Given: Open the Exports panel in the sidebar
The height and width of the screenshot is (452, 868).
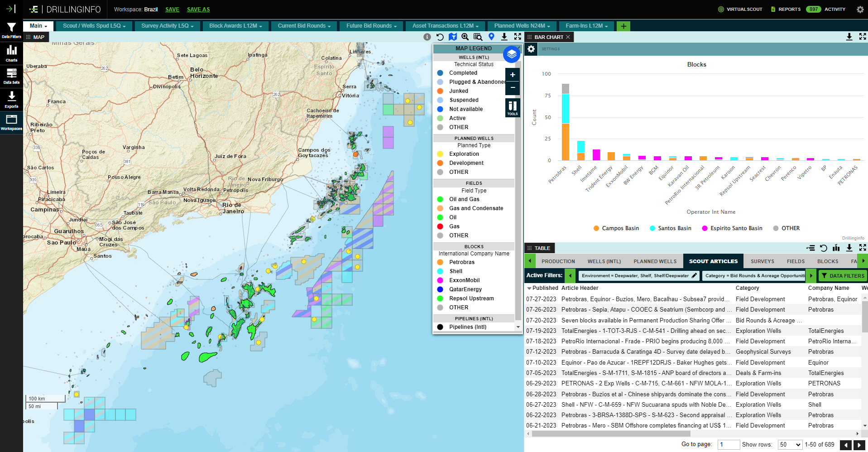Looking at the screenshot, I should (x=11, y=99).
